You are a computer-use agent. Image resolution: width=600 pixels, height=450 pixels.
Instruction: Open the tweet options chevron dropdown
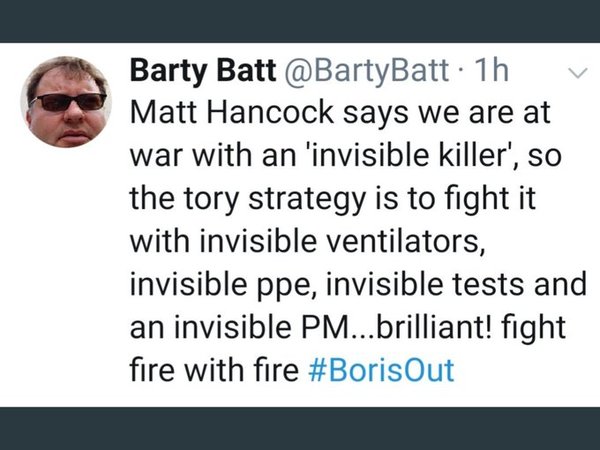click(x=577, y=73)
